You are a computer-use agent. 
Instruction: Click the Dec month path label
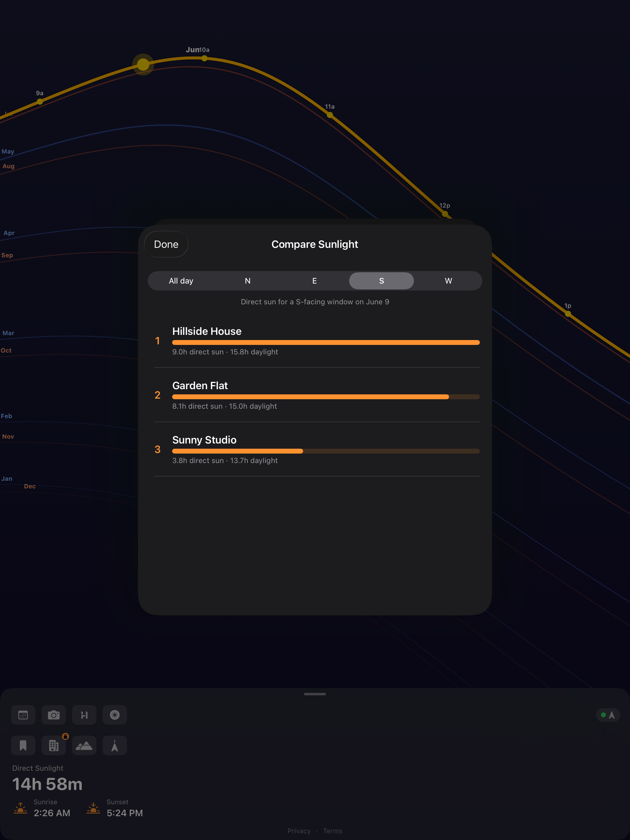pyautogui.click(x=30, y=487)
